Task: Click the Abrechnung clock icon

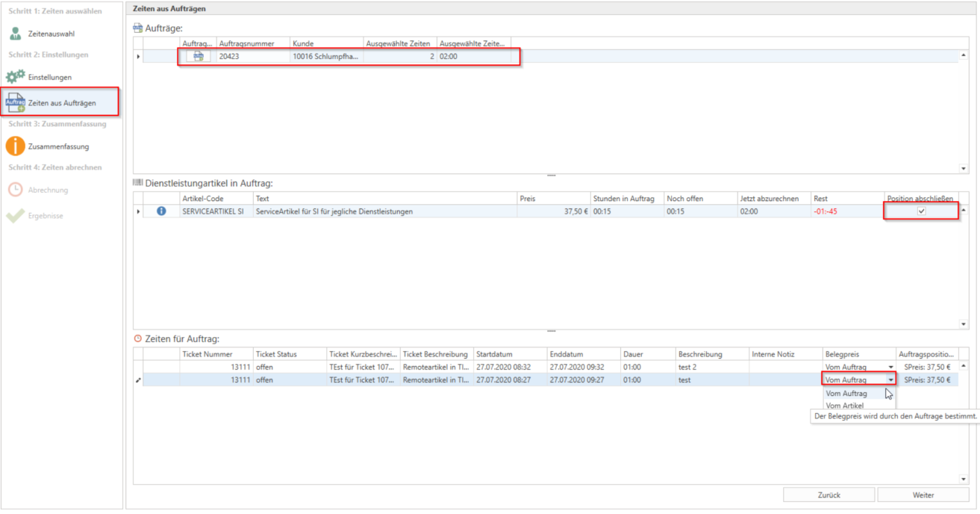Action: click(16, 190)
